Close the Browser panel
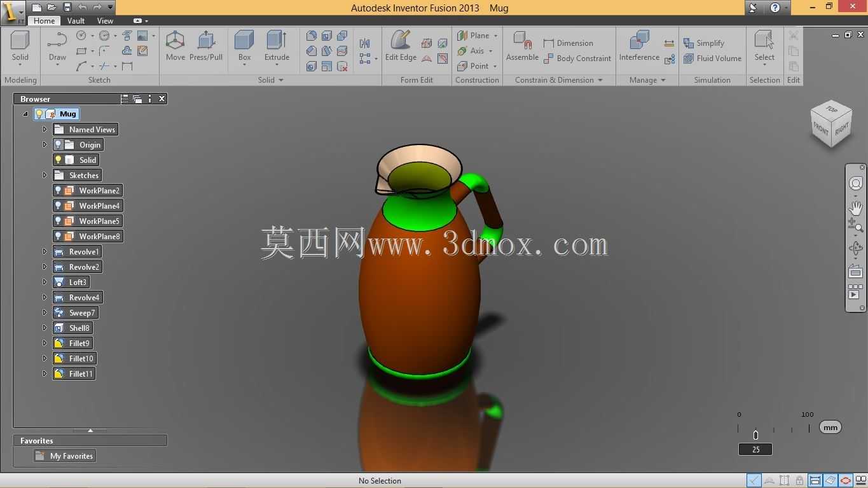Image resolution: width=868 pixels, height=488 pixels. coord(162,99)
